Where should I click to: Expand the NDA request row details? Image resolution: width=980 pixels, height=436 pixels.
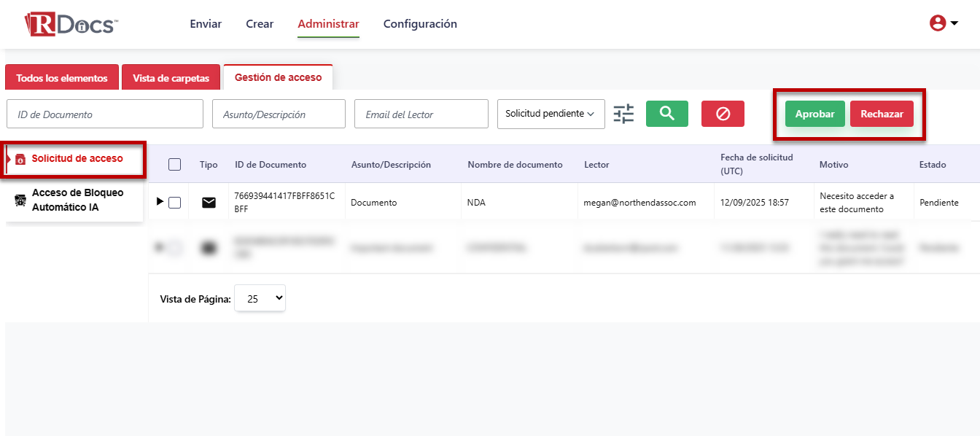pos(160,202)
